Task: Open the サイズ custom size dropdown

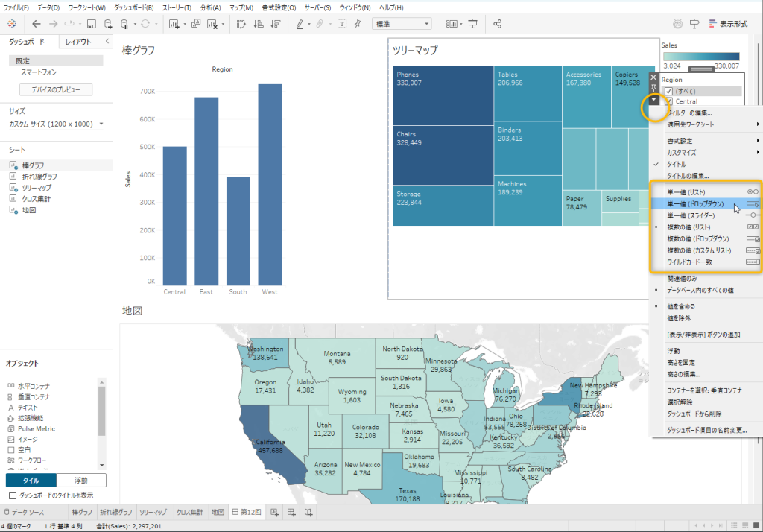Action: coord(57,124)
